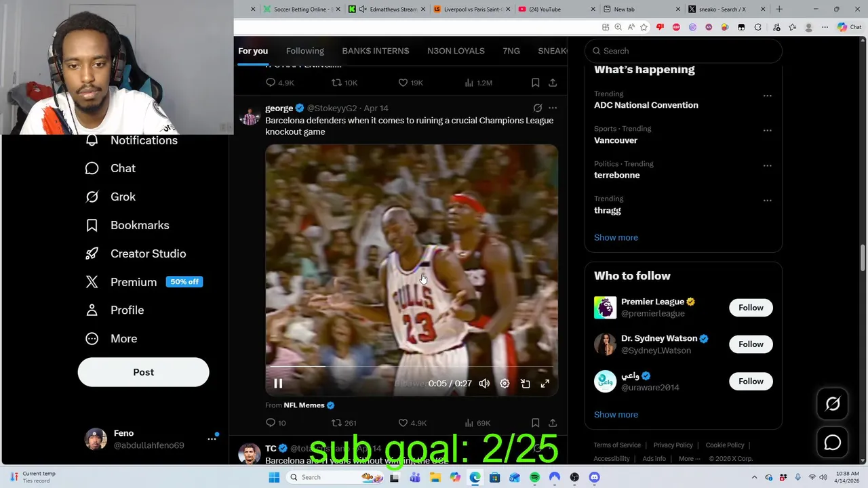Open options for Vancouver trend

click(x=767, y=130)
